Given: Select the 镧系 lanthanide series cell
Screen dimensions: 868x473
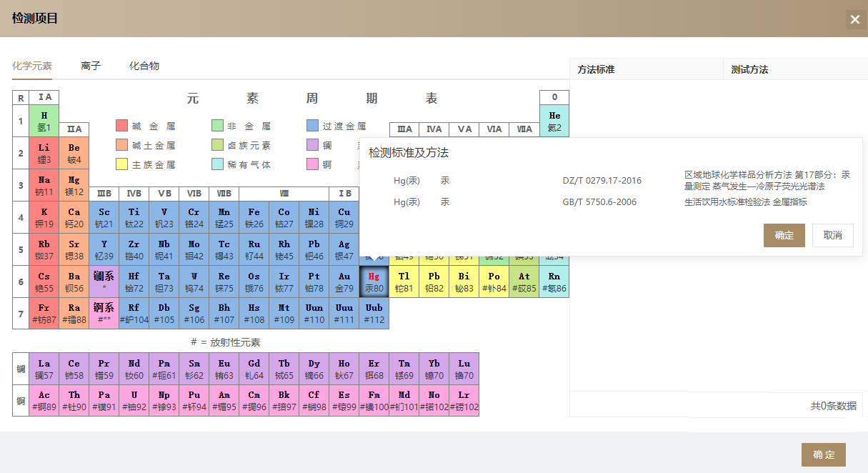Looking at the screenshot, I should (x=104, y=282).
